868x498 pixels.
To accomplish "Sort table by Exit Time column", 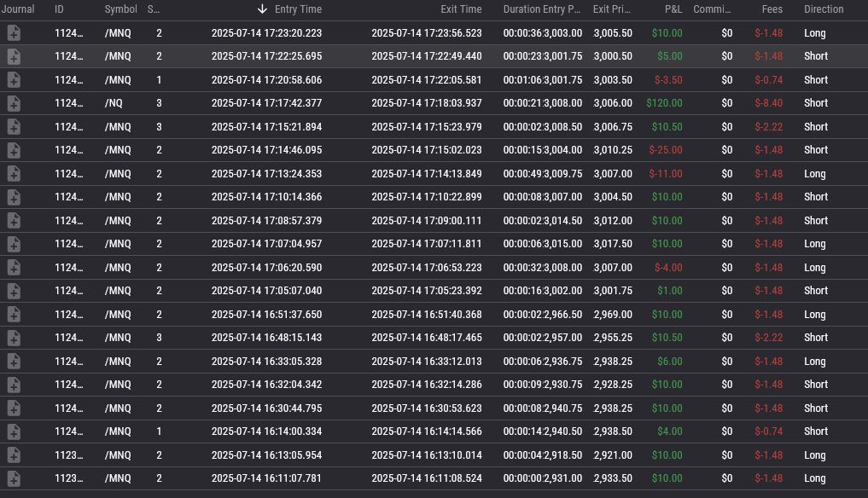I will (x=461, y=9).
